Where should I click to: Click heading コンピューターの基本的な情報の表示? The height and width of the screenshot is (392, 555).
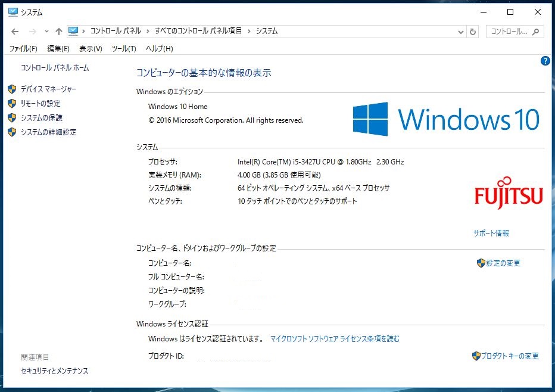click(204, 73)
